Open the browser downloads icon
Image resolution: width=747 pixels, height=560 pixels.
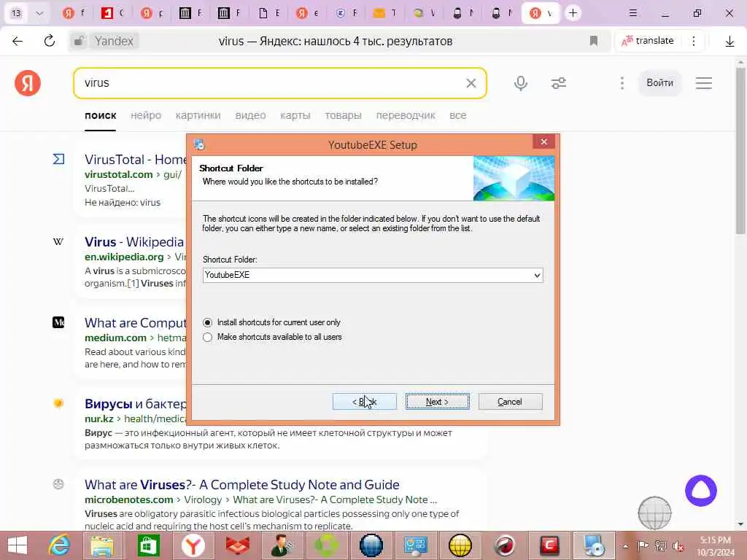[x=729, y=42]
